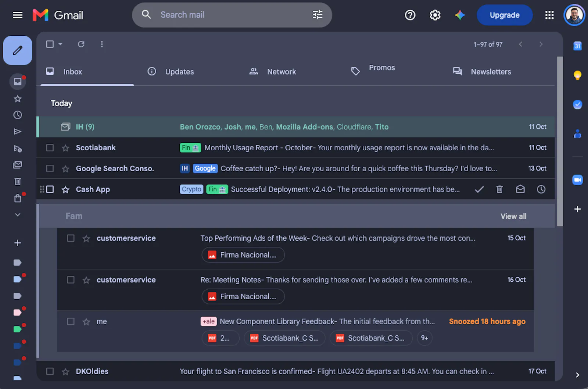Switch to the Newsletters tab
This screenshot has width=588, height=389.
pos(482,72)
